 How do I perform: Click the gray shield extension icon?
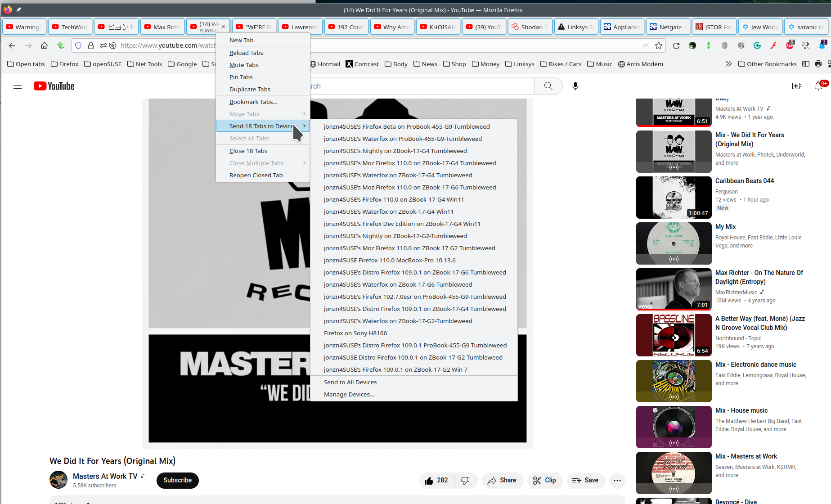coord(724,45)
